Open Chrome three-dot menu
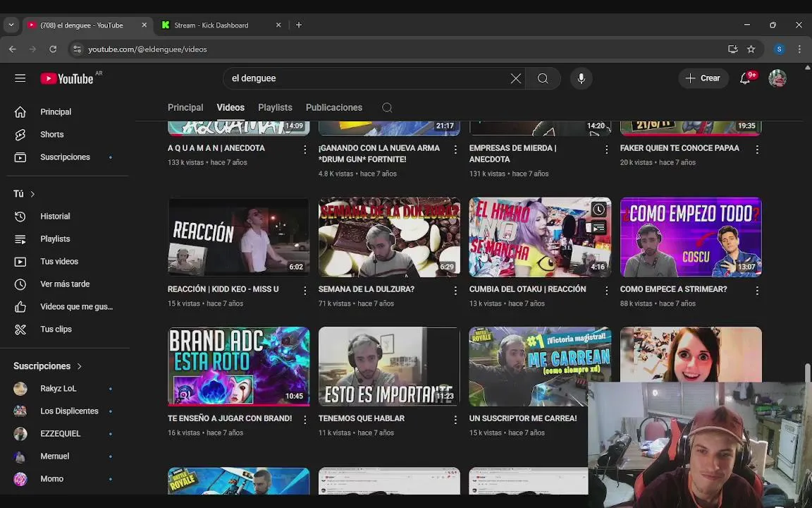812x508 pixels. [x=799, y=49]
